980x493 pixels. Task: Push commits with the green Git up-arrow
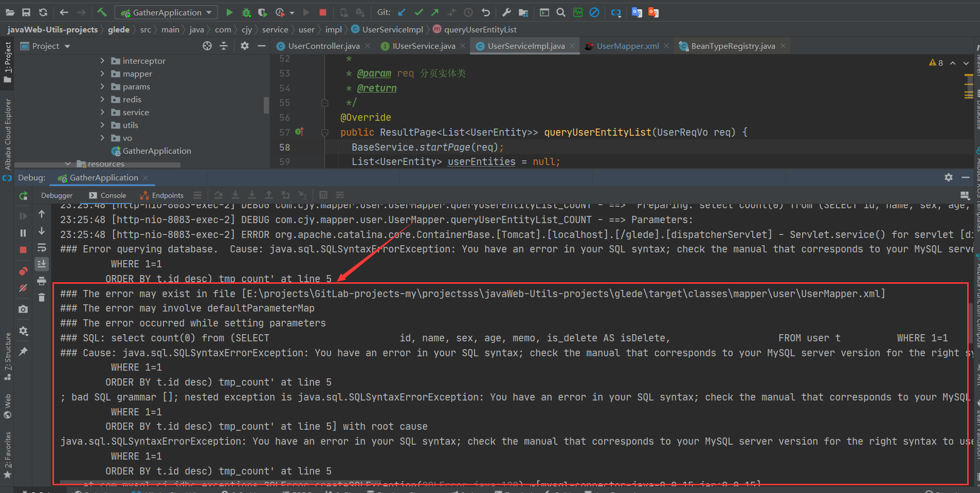[435, 12]
